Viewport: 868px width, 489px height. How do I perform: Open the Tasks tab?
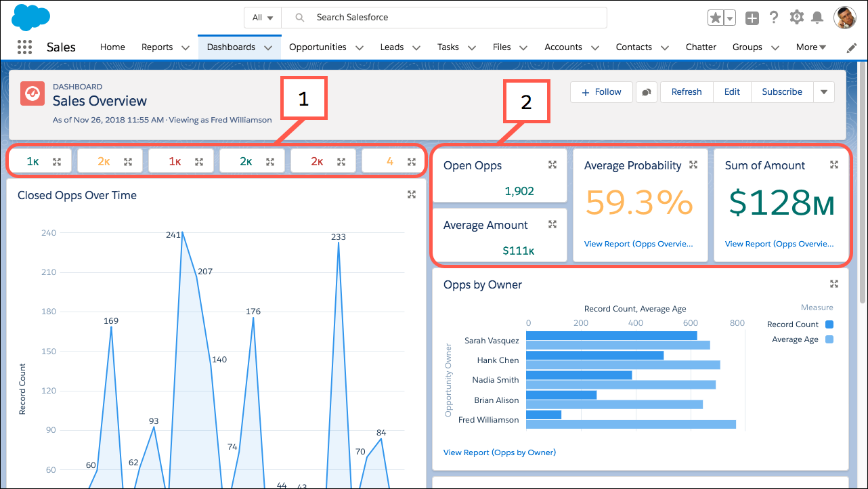(x=448, y=47)
